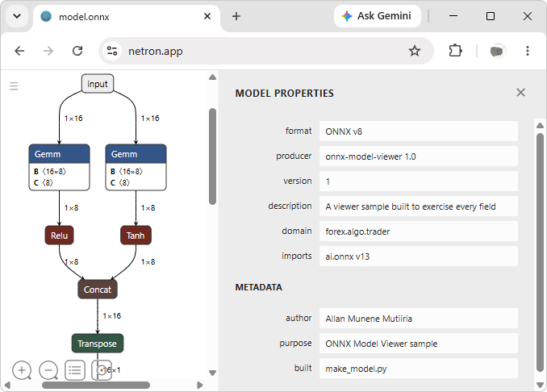Open the tab search dropdown chevron
This screenshot has width=547, height=392.
(x=17, y=16)
